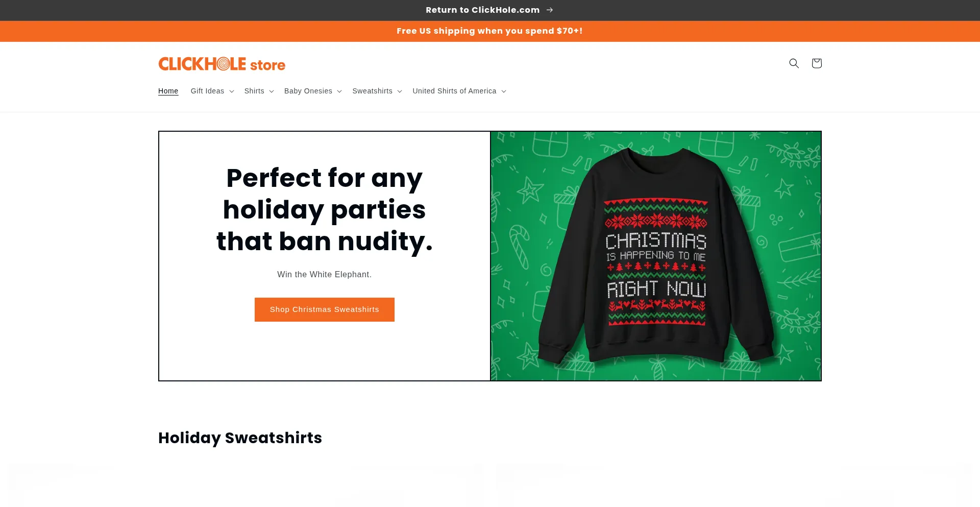Follow the Return to ClickHole.com link

pos(483,10)
